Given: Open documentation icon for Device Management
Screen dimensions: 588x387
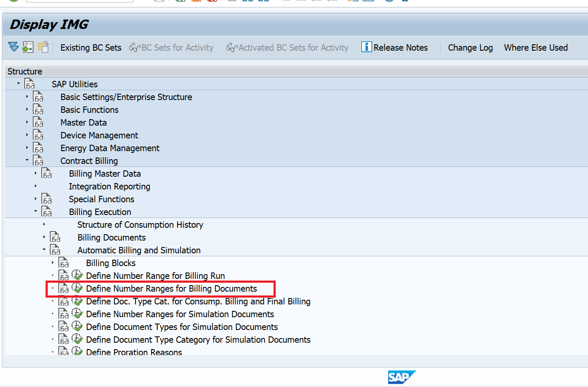Looking at the screenshot, I should pyautogui.click(x=38, y=135).
